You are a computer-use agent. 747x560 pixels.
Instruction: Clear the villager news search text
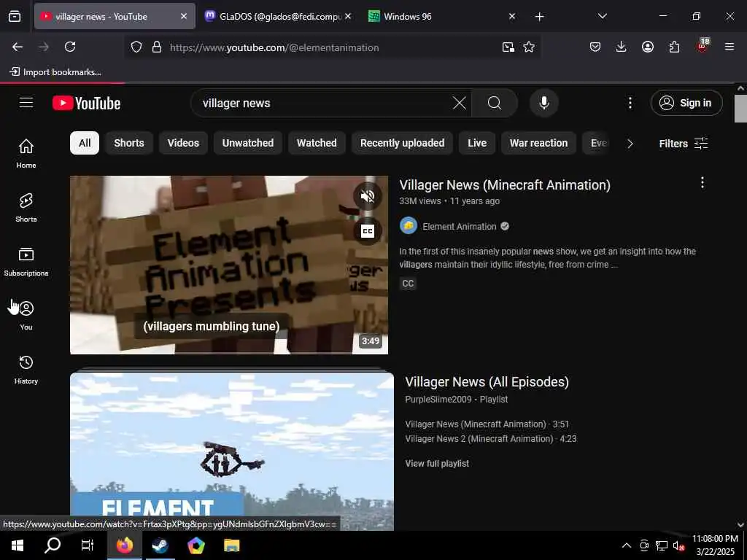460,103
